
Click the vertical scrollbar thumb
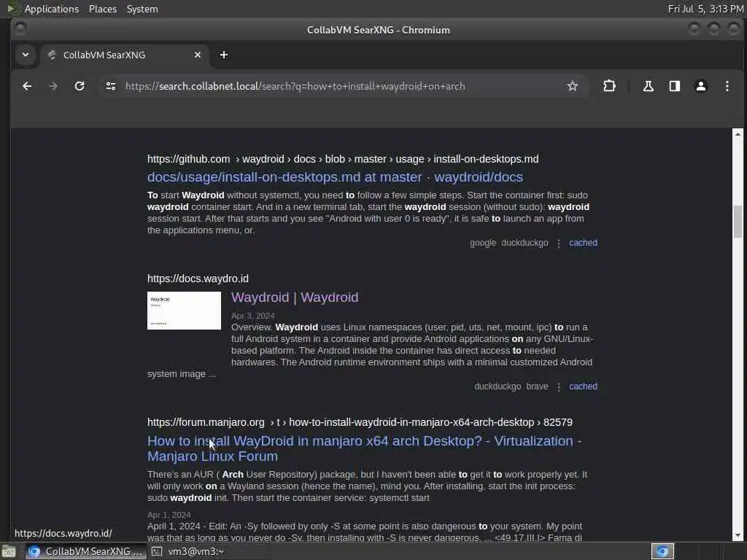(738, 222)
